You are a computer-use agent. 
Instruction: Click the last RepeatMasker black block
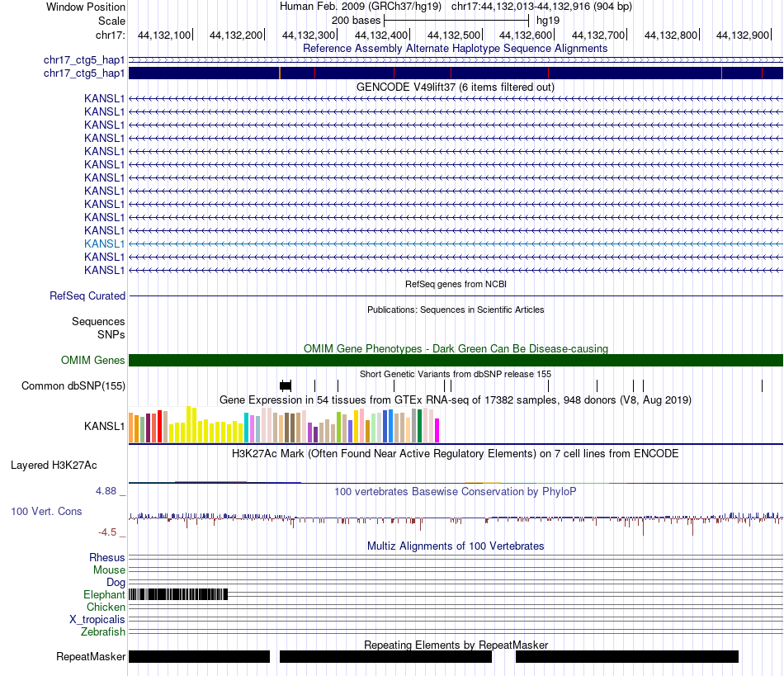point(627,656)
